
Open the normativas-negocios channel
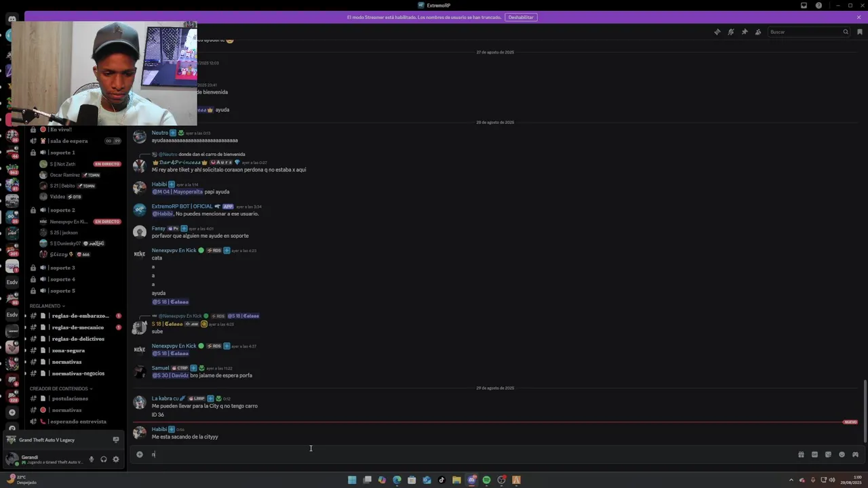pyautogui.click(x=75, y=373)
